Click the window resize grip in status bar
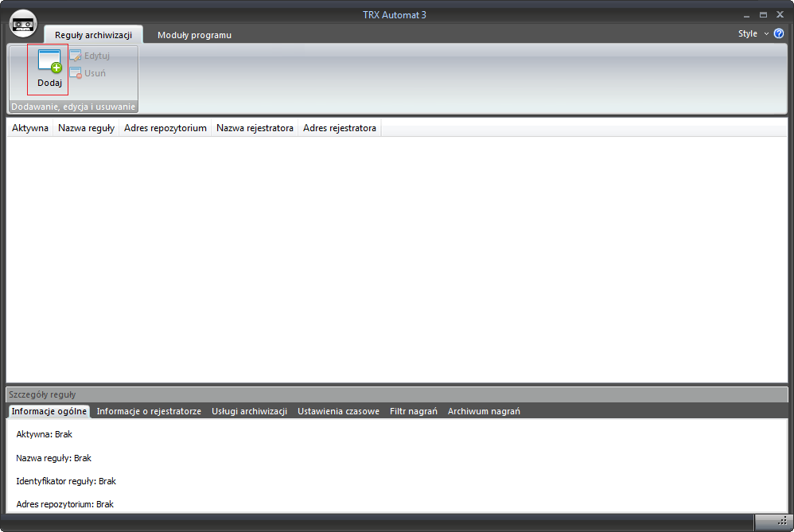Viewport: 794px width, 532px height. 782,522
